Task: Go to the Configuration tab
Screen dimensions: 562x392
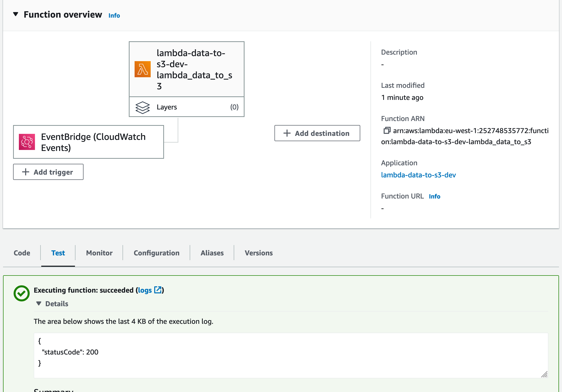Action: pyautogui.click(x=156, y=253)
